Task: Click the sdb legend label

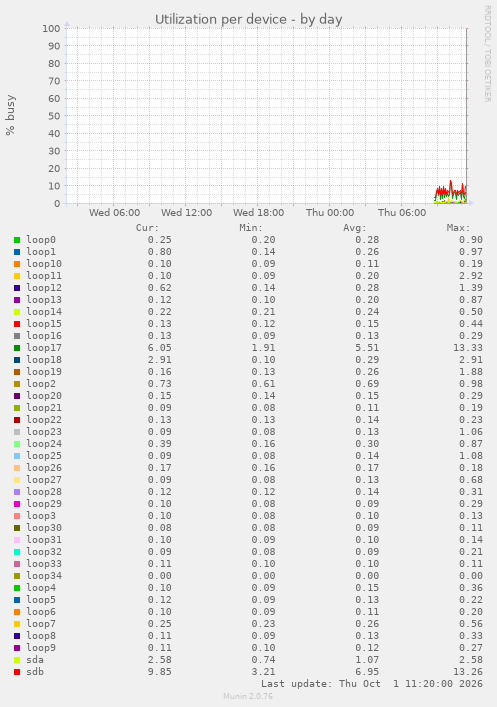Action: 35,672
